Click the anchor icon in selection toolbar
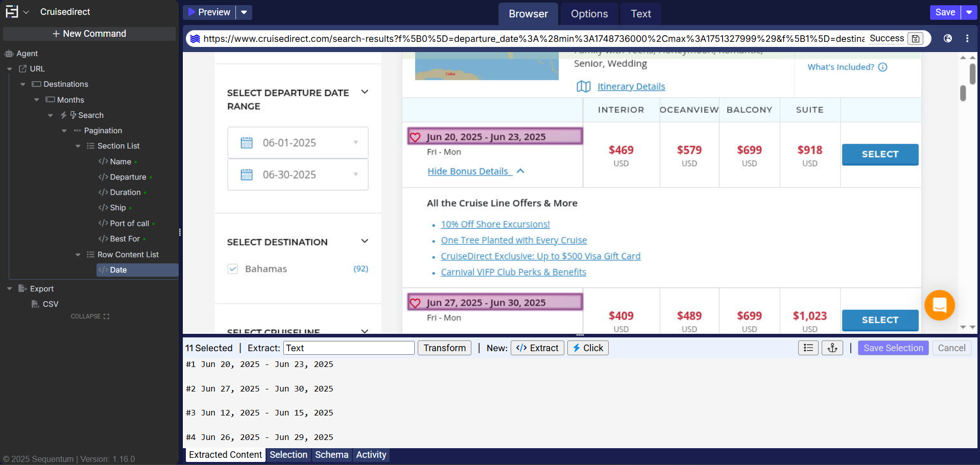Viewport: 980px width, 465px height. pos(832,348)
